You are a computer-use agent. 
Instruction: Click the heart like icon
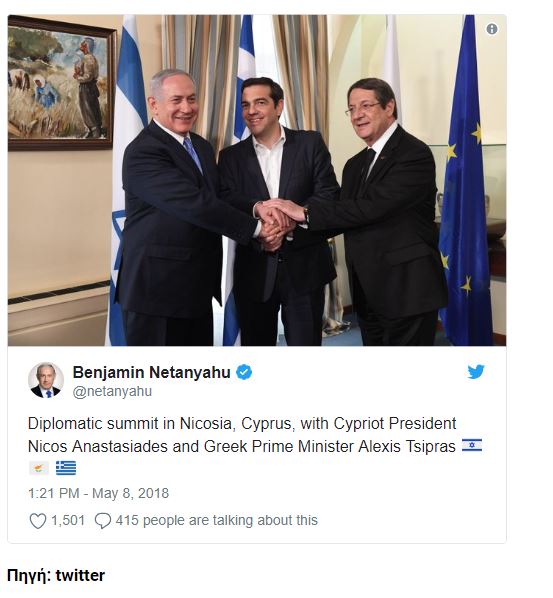pyautogui.click(x=38, y=521)
